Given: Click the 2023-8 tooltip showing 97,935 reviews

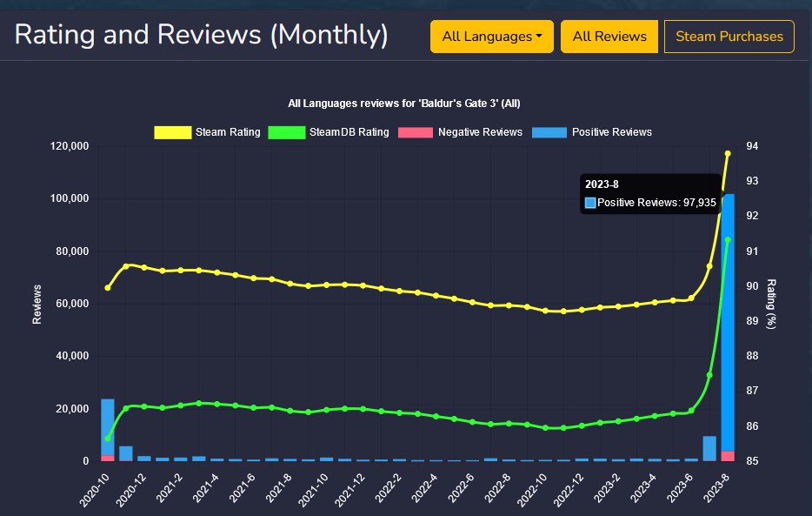Looking at the screenshot, I should coord(650,193).
